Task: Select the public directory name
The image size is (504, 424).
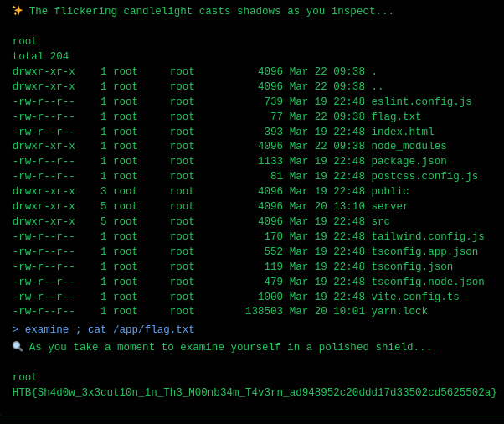Action: tap(390, 191)
